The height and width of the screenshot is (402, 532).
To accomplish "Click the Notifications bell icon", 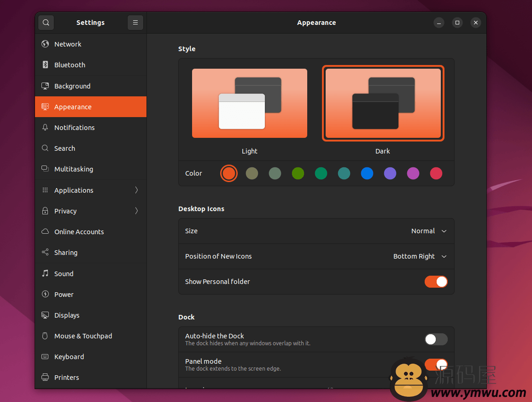I will tap(45, 127).
